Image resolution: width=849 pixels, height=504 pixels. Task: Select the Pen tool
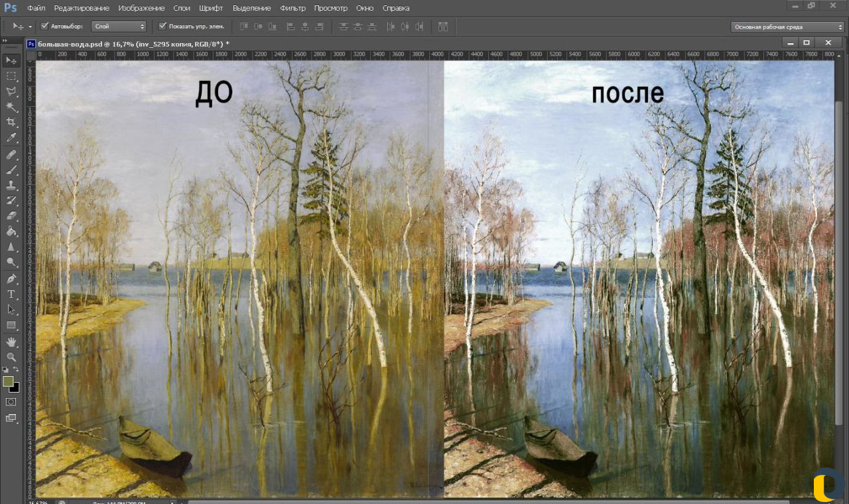click(11, 279)
